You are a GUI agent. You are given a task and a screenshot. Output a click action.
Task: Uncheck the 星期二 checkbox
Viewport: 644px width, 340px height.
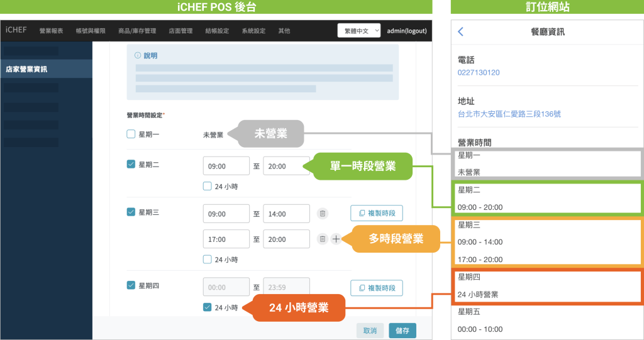[131, 165]
